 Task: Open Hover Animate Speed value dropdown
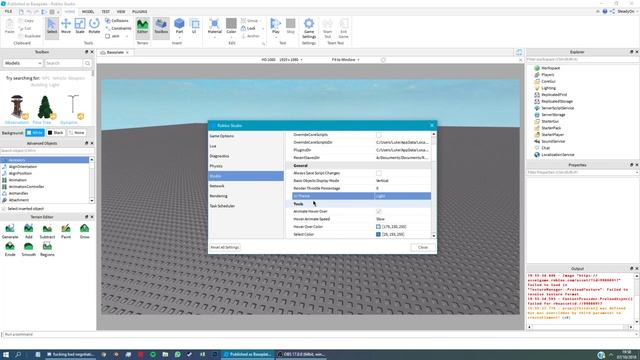pyautogui.click(x=402, y=219)
